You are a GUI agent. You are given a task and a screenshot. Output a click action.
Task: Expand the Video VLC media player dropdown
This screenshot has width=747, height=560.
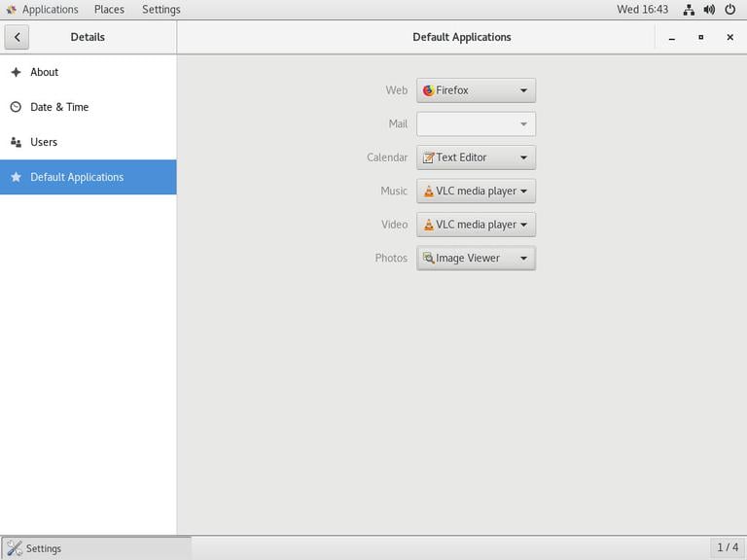pyautogui.click(x=476, y=225)
